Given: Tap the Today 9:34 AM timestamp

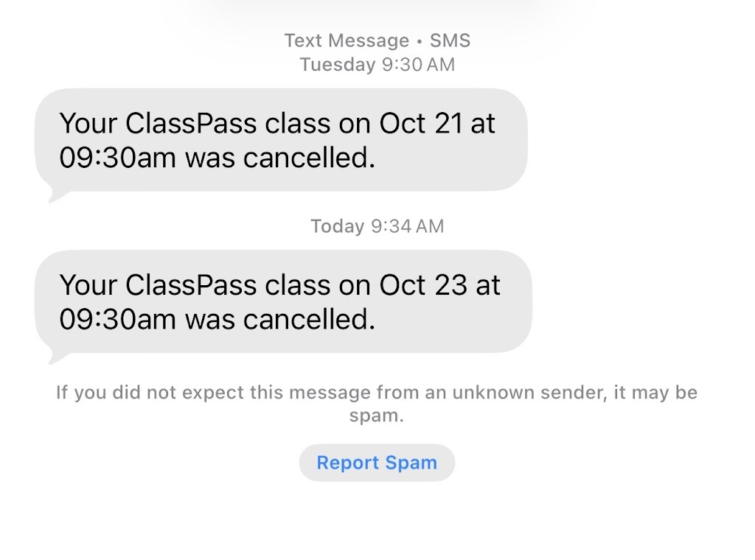Looking at the screenshot, I should 377,226.
